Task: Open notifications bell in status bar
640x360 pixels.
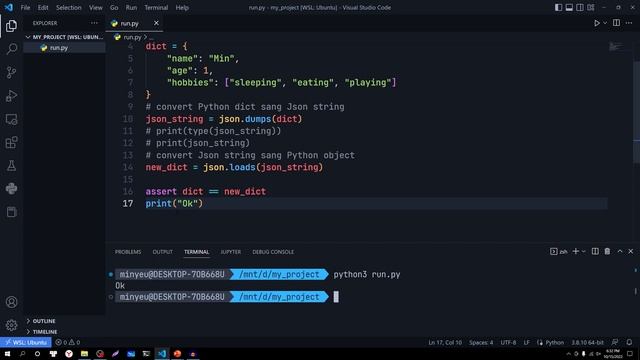Action: pyautogui.click(x=629, y=342)
